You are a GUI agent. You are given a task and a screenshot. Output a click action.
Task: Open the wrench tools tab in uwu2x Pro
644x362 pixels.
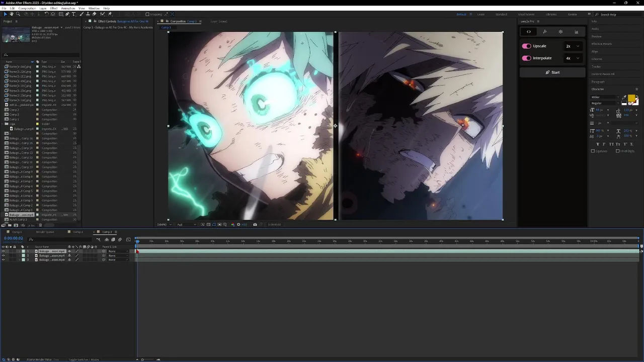pos(545,32)
